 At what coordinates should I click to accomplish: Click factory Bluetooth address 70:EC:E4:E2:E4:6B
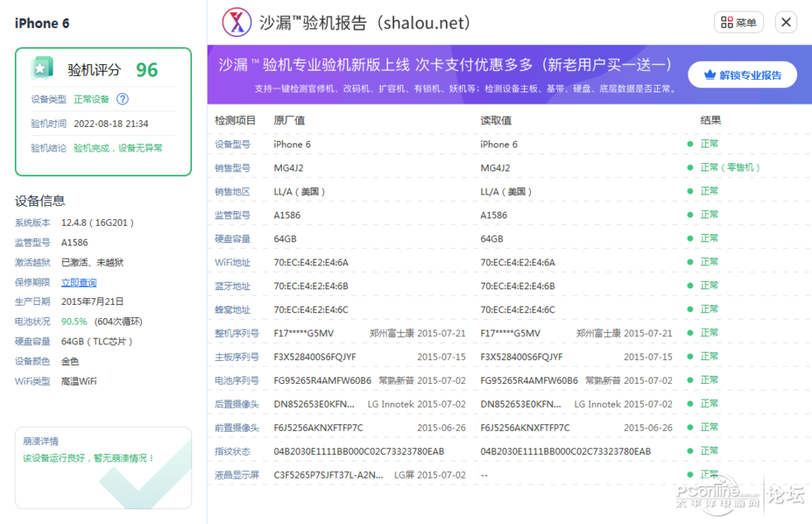(311, 287)
